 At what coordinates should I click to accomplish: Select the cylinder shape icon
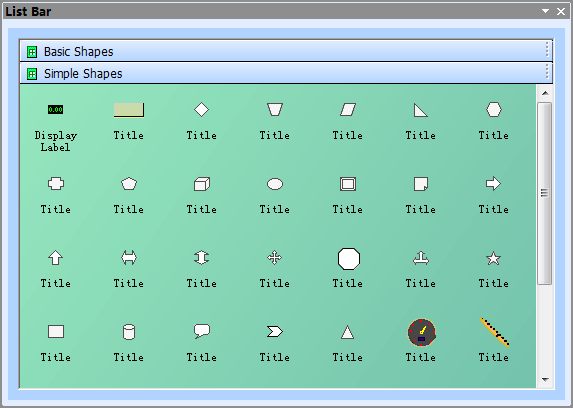coord(129,332)
